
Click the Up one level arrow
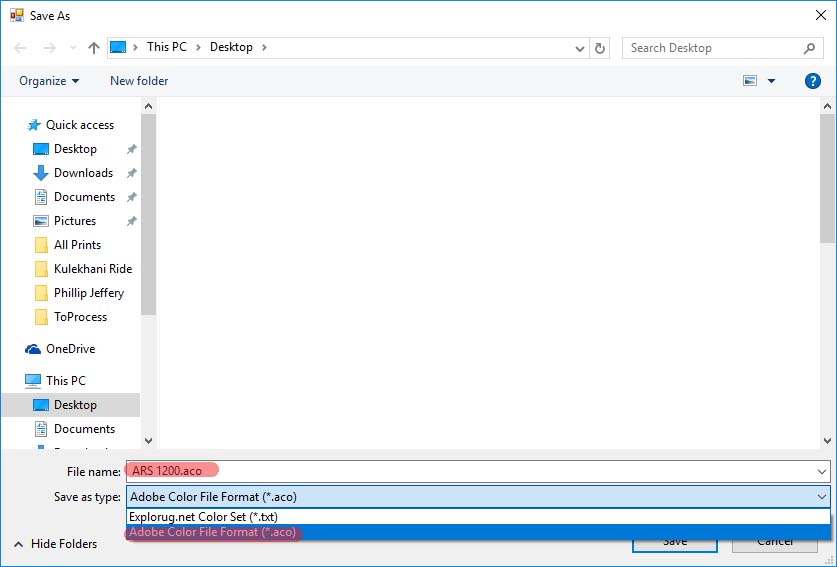(94, 48)
